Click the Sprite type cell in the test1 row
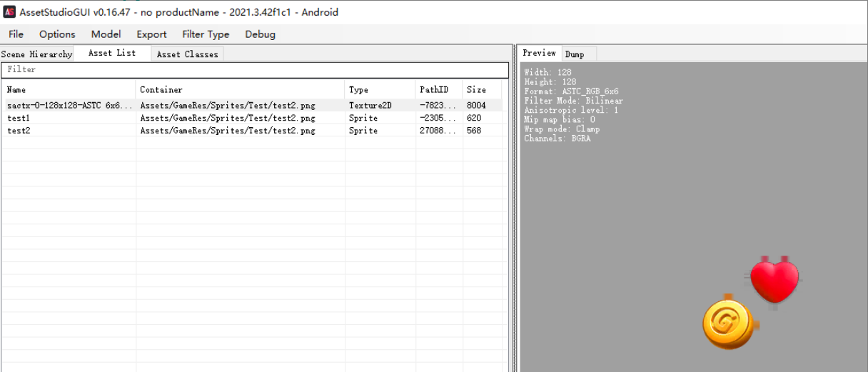868x372 pixels. tap(363, 118)
